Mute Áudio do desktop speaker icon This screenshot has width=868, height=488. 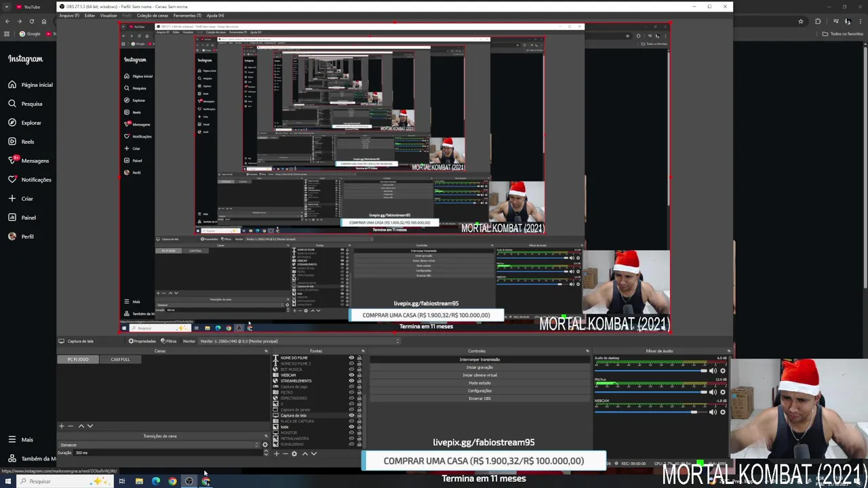click(x=713, y=371)
